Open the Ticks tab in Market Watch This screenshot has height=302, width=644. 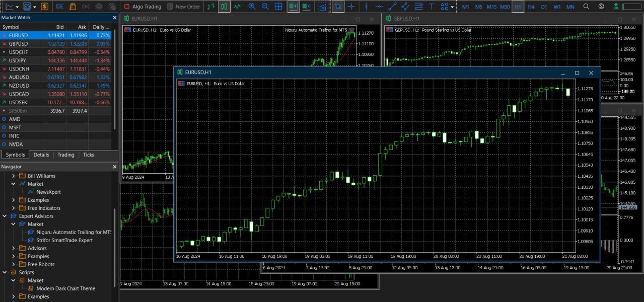(x=89, y=155)
